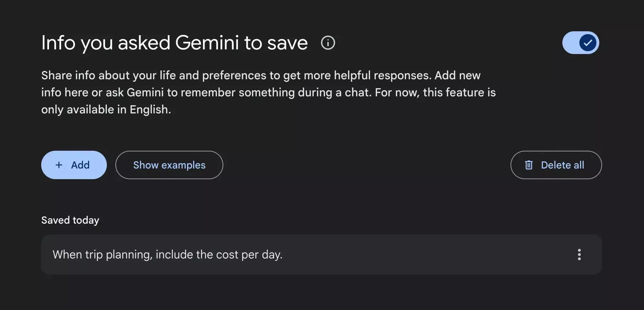Click the Show examples button
The image size is (644, 310).
169,165
